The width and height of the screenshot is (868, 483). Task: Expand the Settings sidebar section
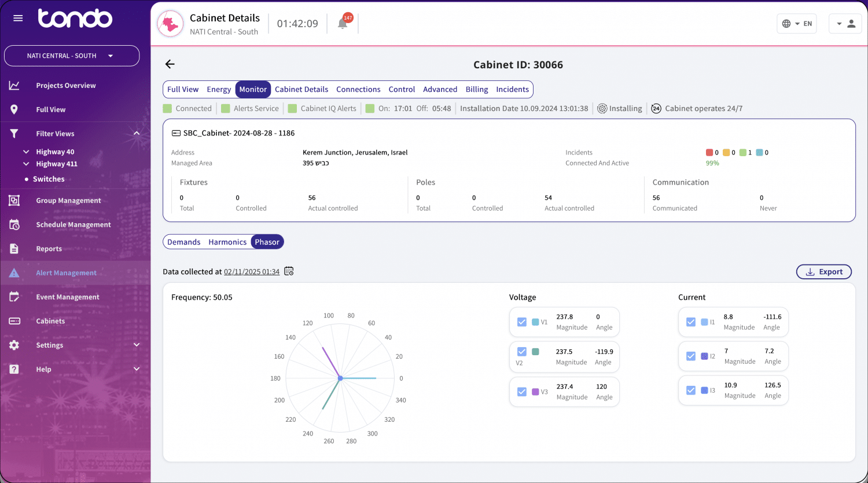tap(137, 345)
